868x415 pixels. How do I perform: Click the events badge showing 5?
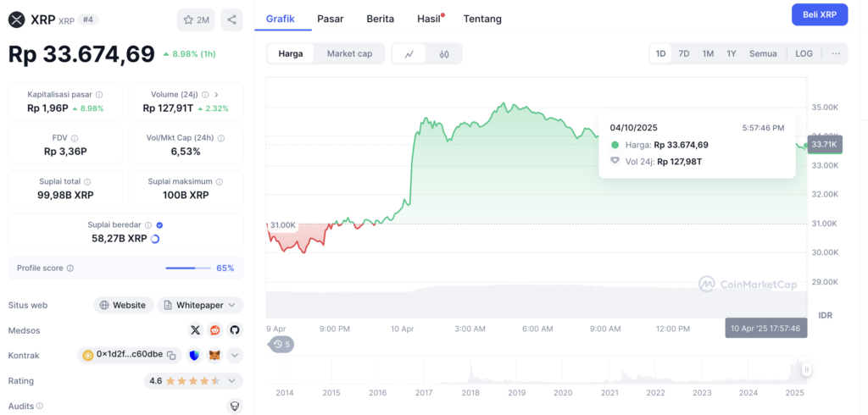coord(281,344)
